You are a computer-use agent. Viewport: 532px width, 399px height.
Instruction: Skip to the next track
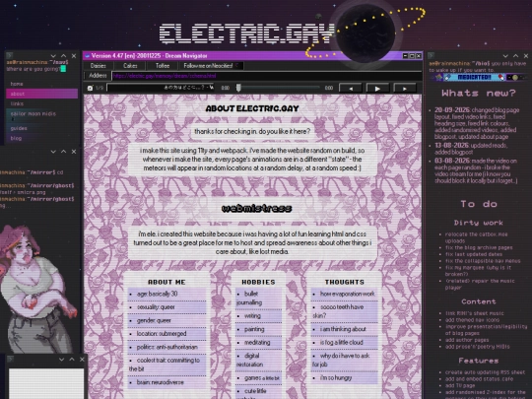pyautogui.click(x=405, y=89)
